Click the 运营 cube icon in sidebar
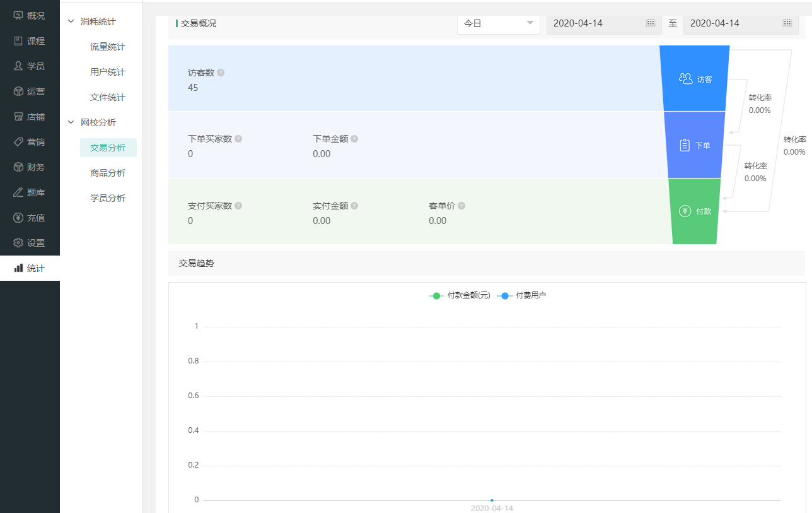Screen dimensions: 812x513 [x=18, y=91]
